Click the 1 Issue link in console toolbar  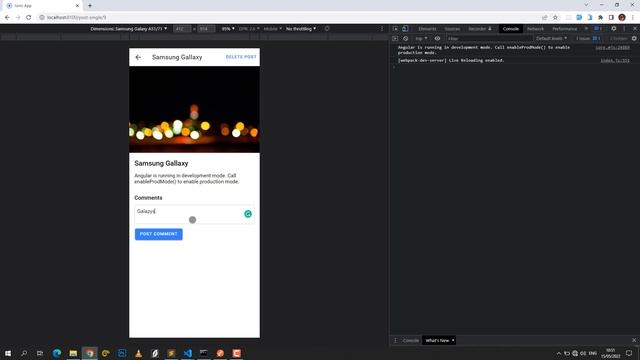[588, 38]
